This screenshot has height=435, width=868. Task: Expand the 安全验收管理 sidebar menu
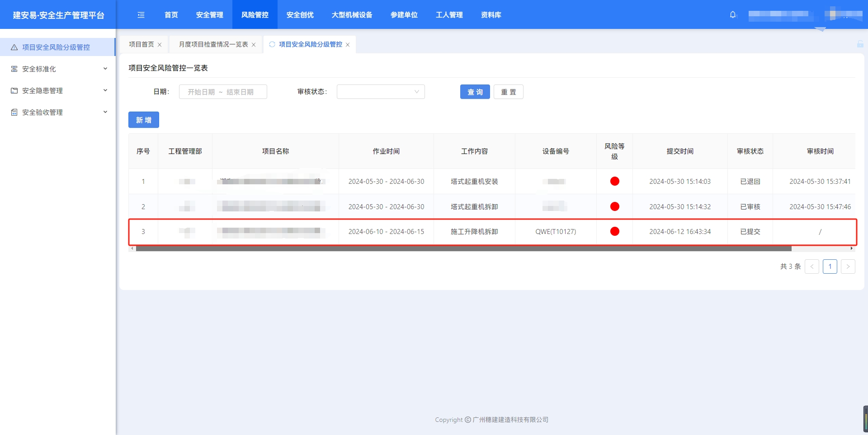[x=105, y=112]
